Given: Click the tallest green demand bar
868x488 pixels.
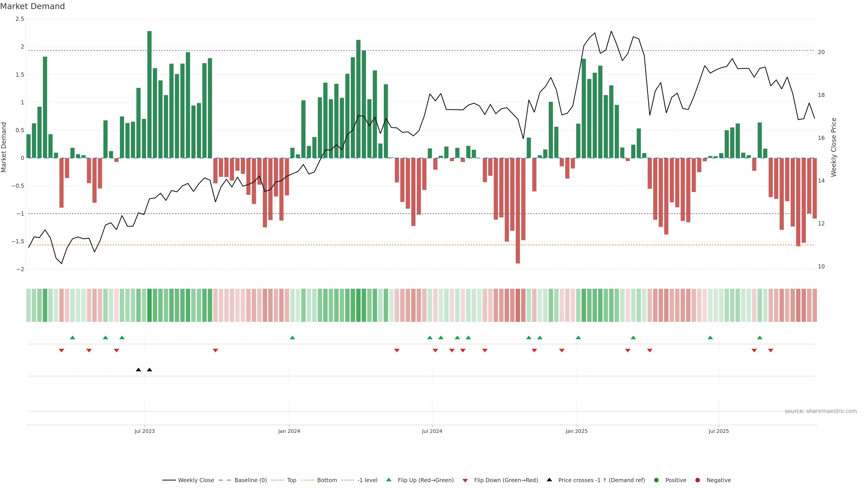Looking at the screenshot, I should pyautogui.click(x=149, y=94).
